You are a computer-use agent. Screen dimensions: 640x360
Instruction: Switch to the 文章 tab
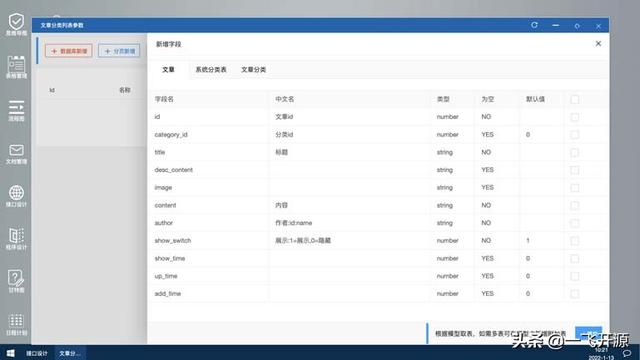click(168, 70)
